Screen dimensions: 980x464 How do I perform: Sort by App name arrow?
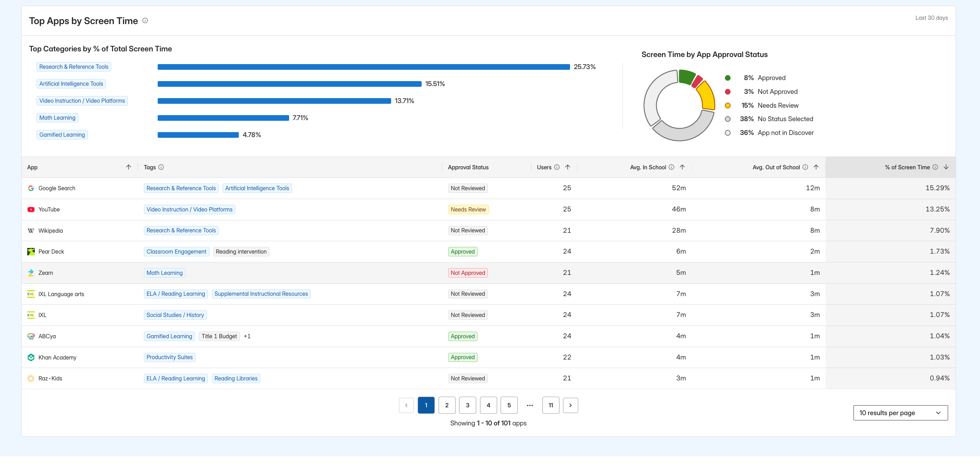pyautogui.click(x=129, y=167)
